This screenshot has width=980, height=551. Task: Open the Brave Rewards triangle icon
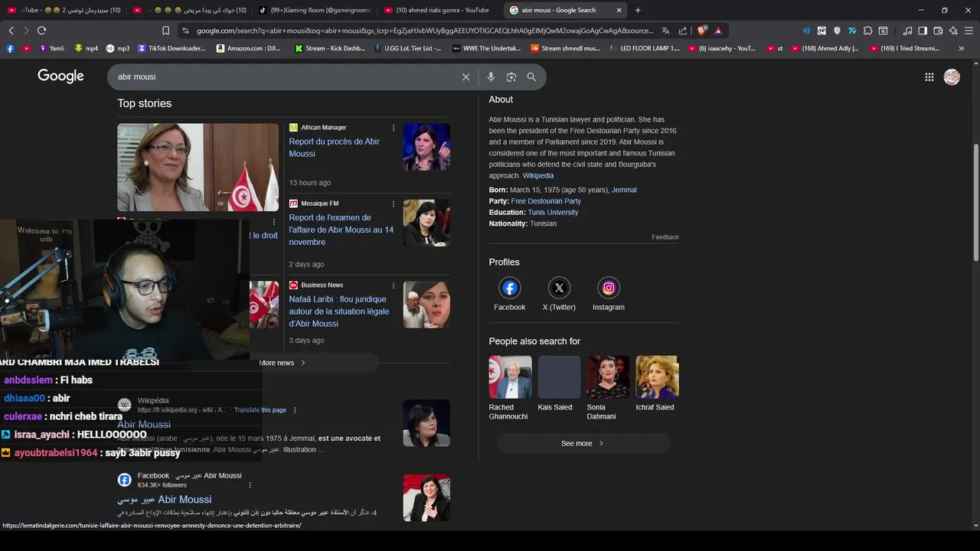pyautogui.click(x=718, y=31)
